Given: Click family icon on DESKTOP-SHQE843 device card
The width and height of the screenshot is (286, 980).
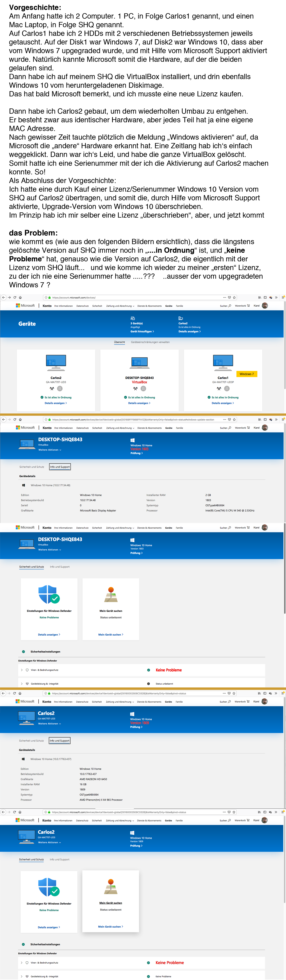Looking at the screenshot, I should (x=135, y=388).
